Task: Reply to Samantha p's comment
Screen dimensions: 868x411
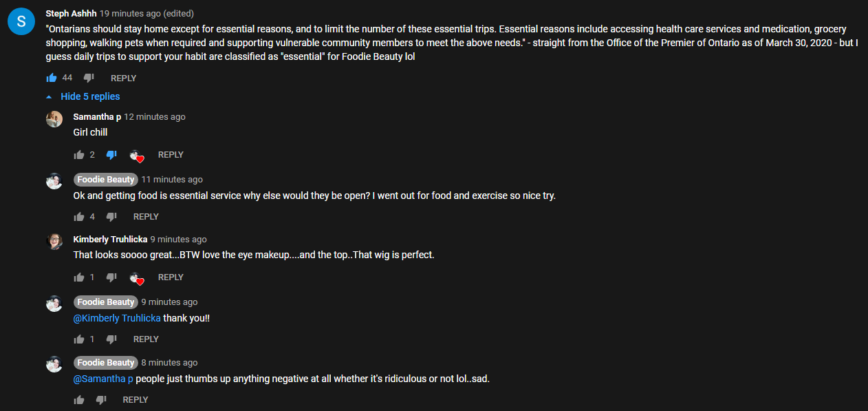Action: tap(171, 155)
